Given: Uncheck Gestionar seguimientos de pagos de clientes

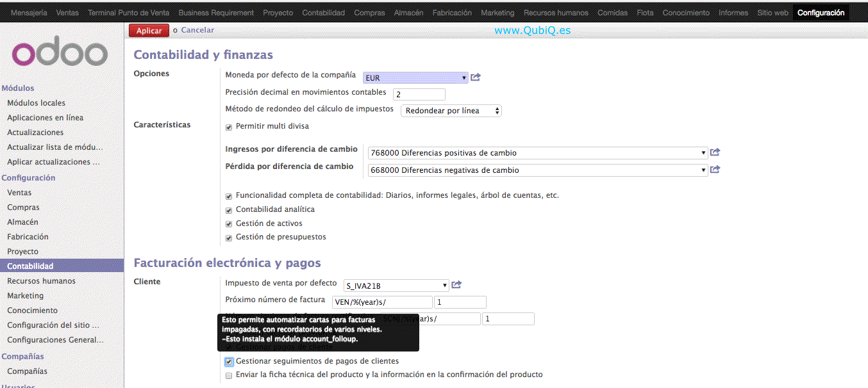Looking at the screenshot, I should (x=229, y=362).
